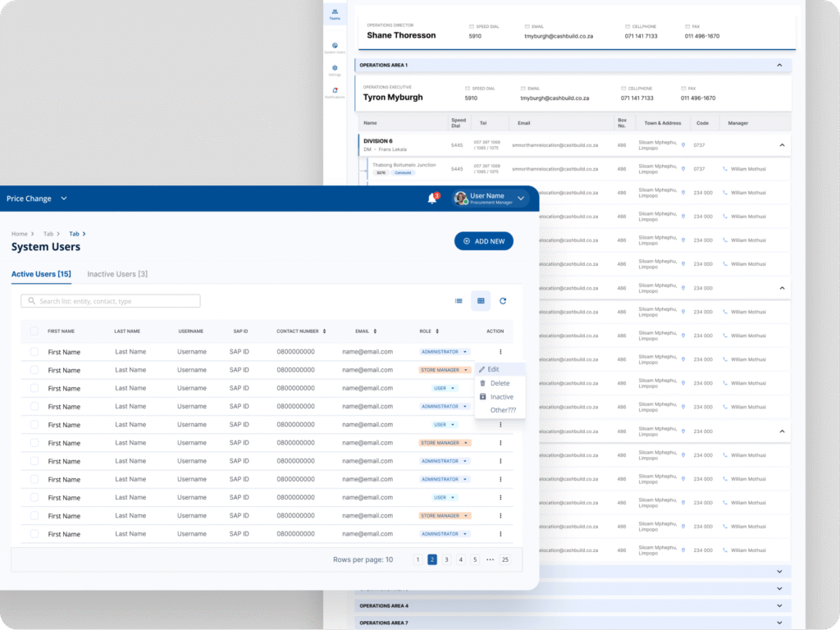Collapse the Operations Area 1 section
The height and width of the screenshot is (630, 840).
779,65
